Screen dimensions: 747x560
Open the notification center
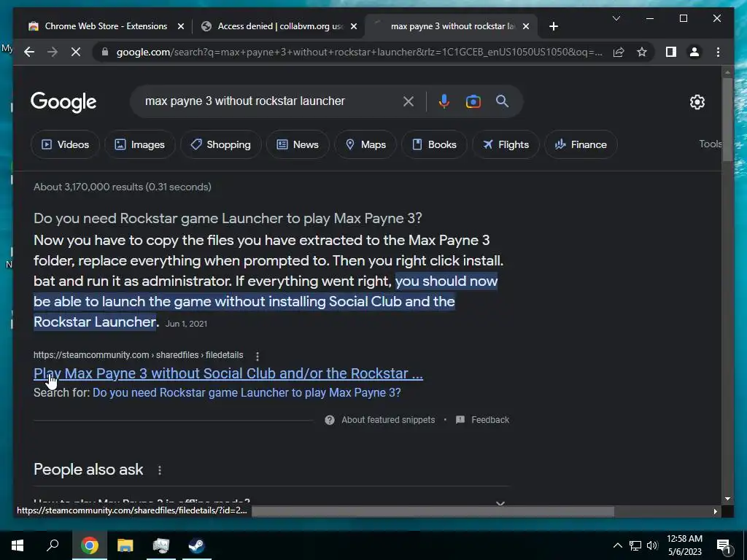click(x=724, y=546)
